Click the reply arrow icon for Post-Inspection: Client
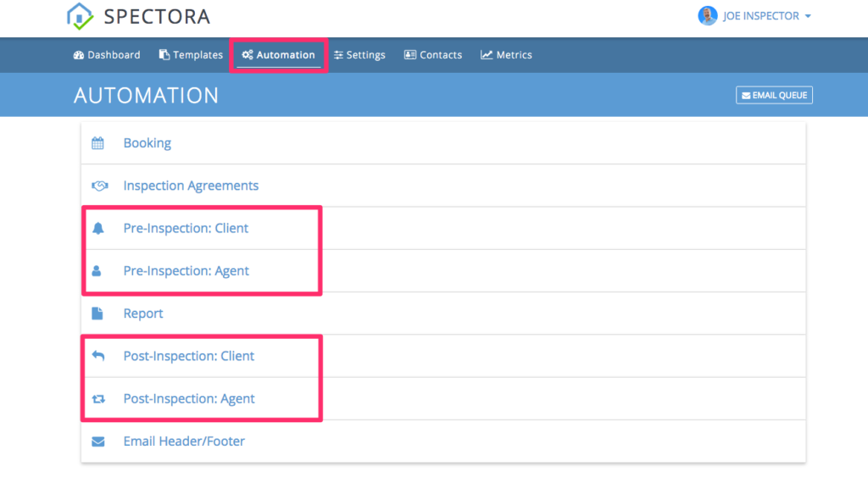This screenshot has width=868, height=489. (x=98, y=356)
